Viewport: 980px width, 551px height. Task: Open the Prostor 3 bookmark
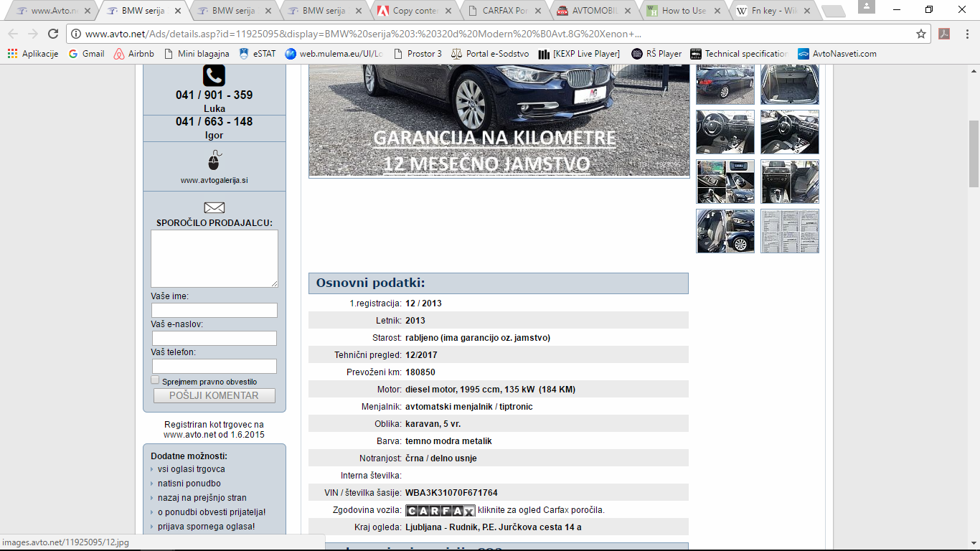pos(418,54)
